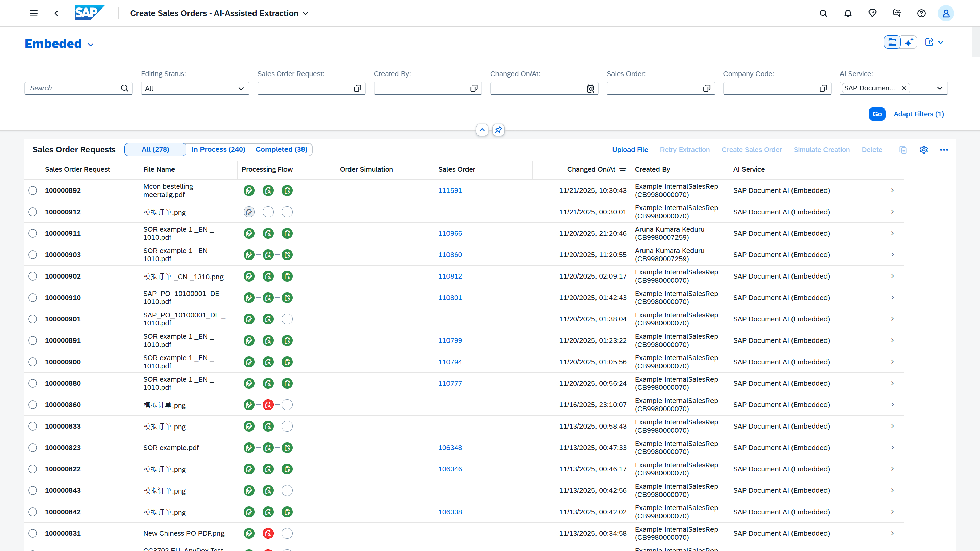Viewport: 980px width, 551px height.
Task: Select radio button for request 100000823
Action: (x=33, y=448)
